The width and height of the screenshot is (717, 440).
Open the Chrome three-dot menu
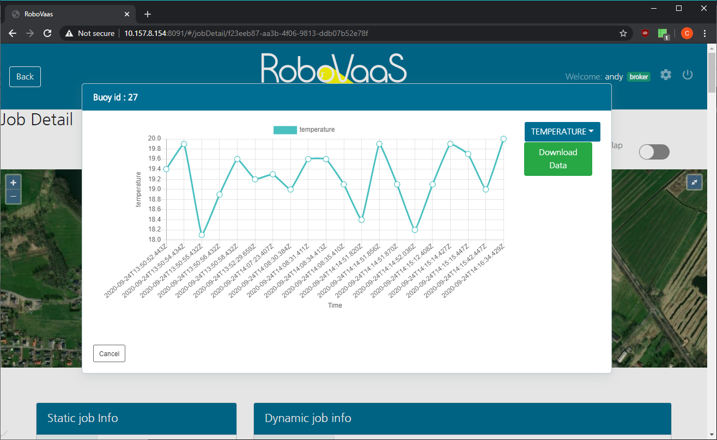[705, 33]
